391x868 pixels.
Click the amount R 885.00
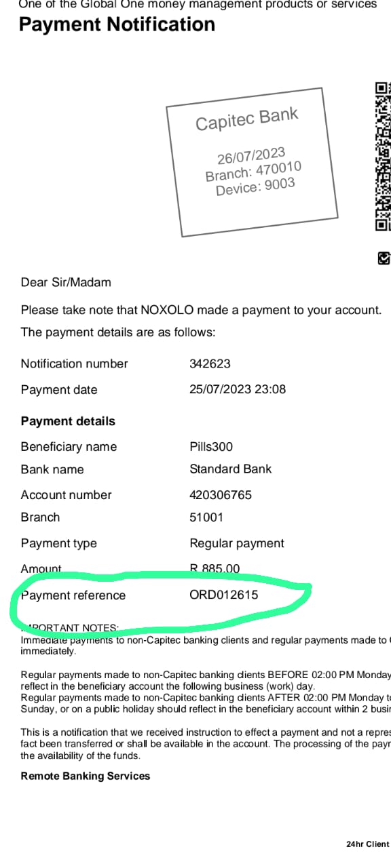pos(215,569)
